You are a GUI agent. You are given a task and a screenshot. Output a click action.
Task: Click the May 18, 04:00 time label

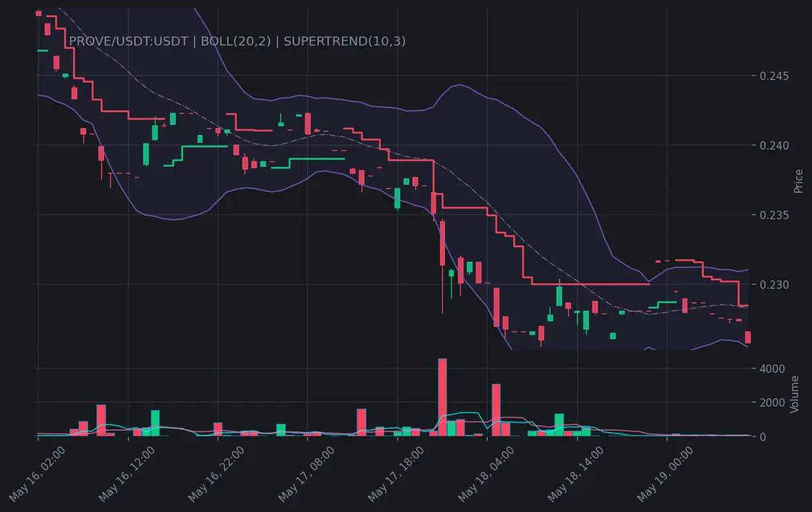pyautogui.click(x=486, y=473)
